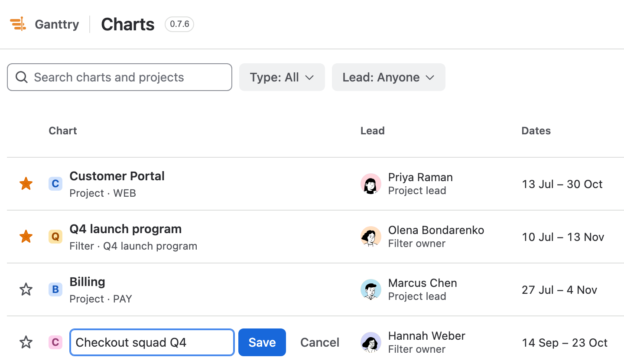Click Priya Raman's avatar
This screenshot has height=364, width=624.
pyautogui.click(x=371, y=184)
